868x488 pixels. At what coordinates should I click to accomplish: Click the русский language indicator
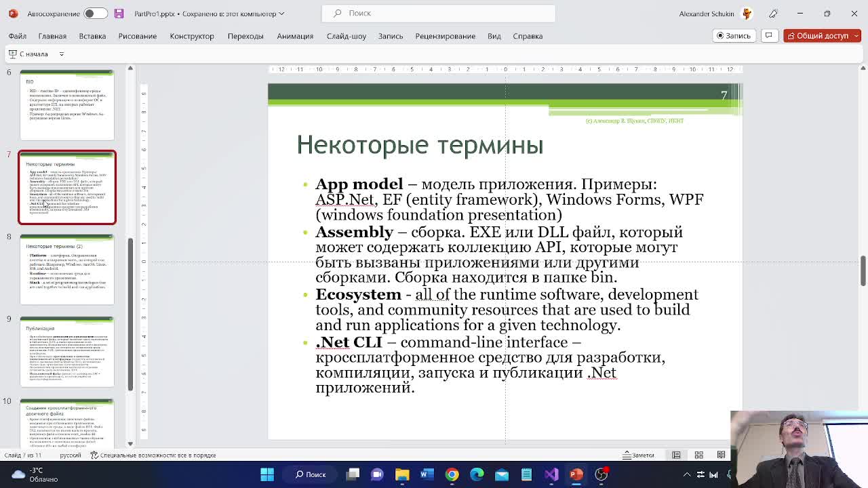pyautogui.click(x=71, y=455)
